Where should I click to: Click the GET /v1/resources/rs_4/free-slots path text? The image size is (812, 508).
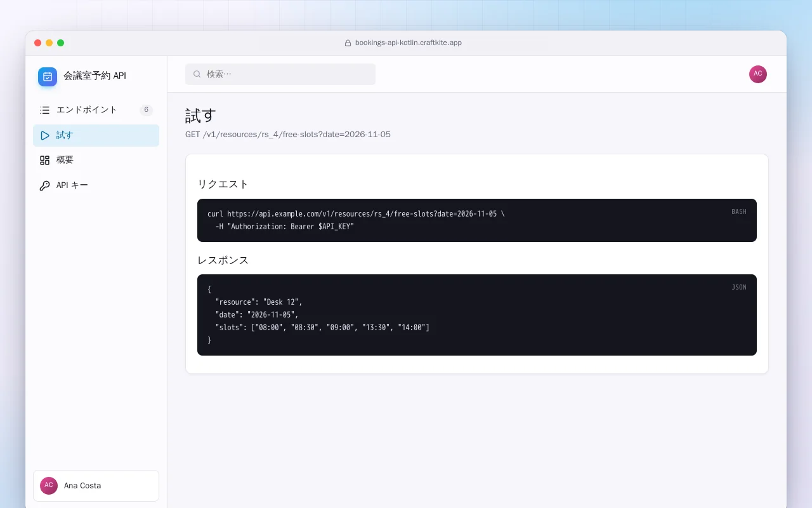click(288, 135)
